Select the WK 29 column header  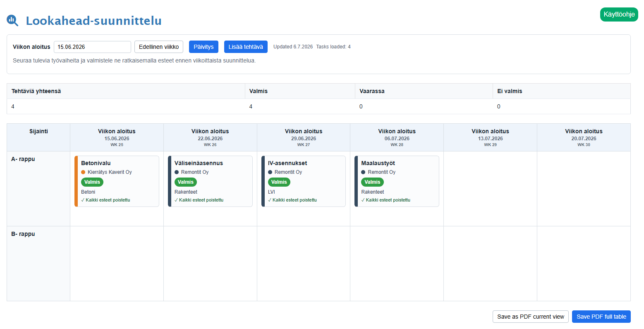[x=490, y=137]
